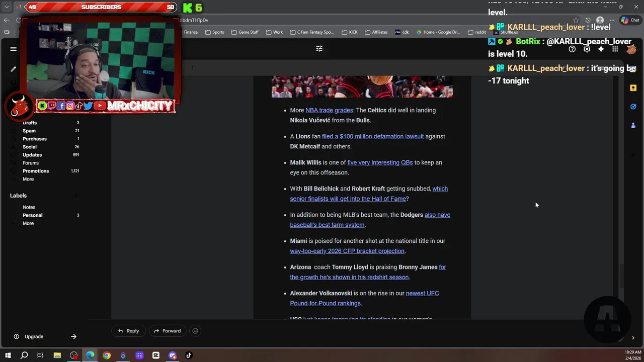Open File Explorer from taskbar
The width and height of the screenshot is (644, 362).
click(57, 355)
